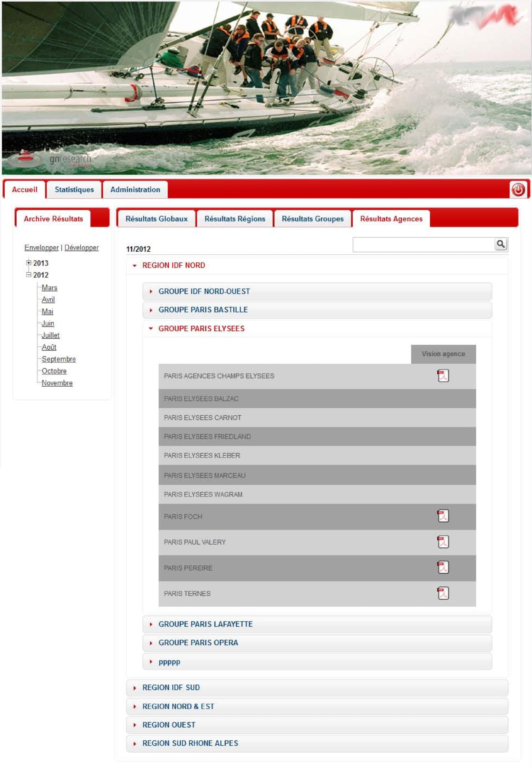Select the PARIS ELYSEES BALZAC row
532x768 pixels.
[317, 399]
